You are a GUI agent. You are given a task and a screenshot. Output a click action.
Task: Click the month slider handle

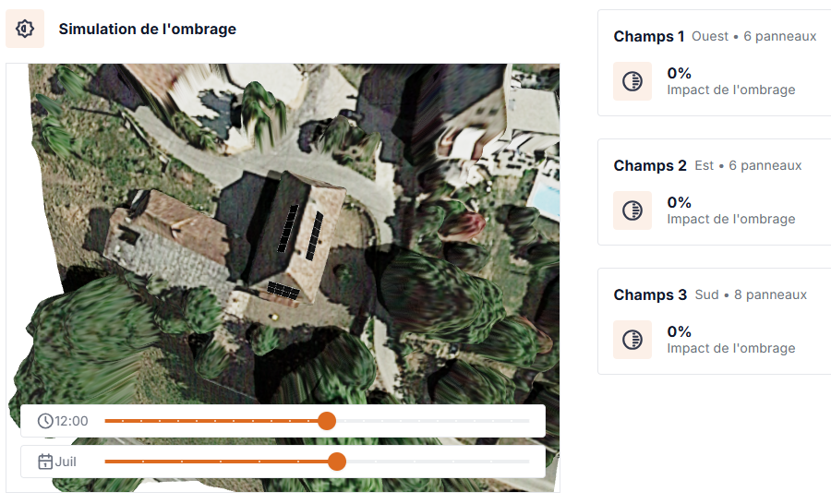click(337, 462)
